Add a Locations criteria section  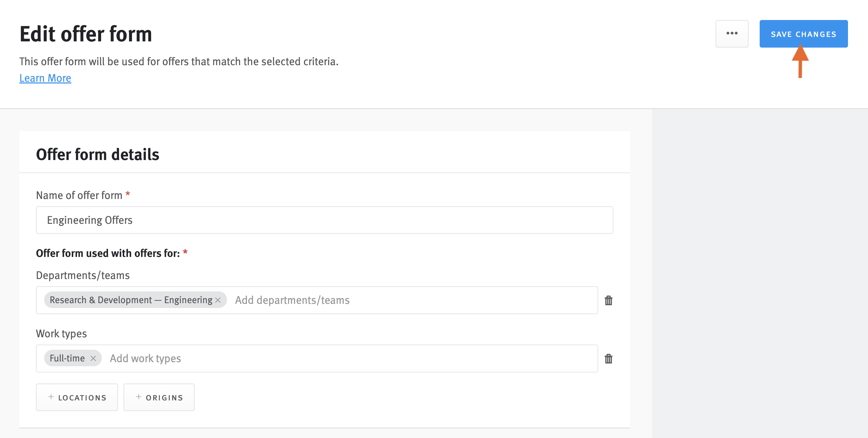(x=77, y=397)
